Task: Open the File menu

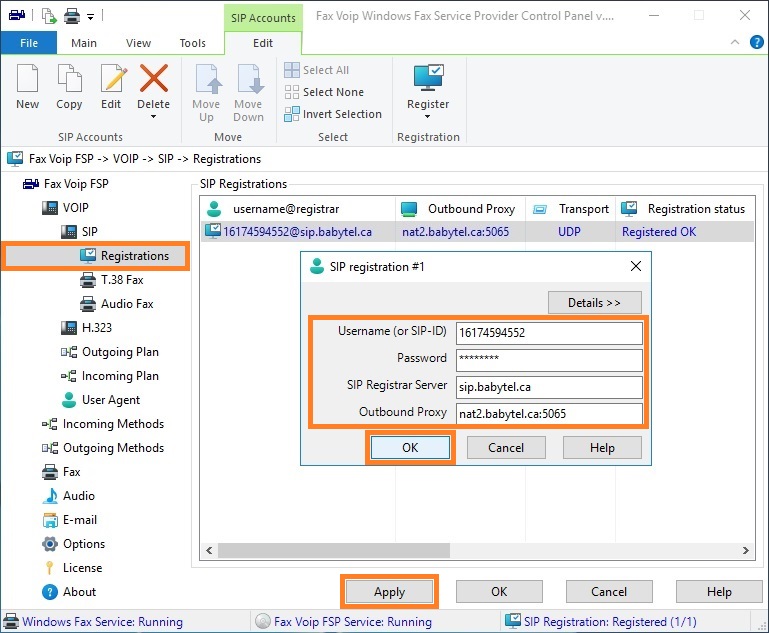Action: [x=29, y=43]
